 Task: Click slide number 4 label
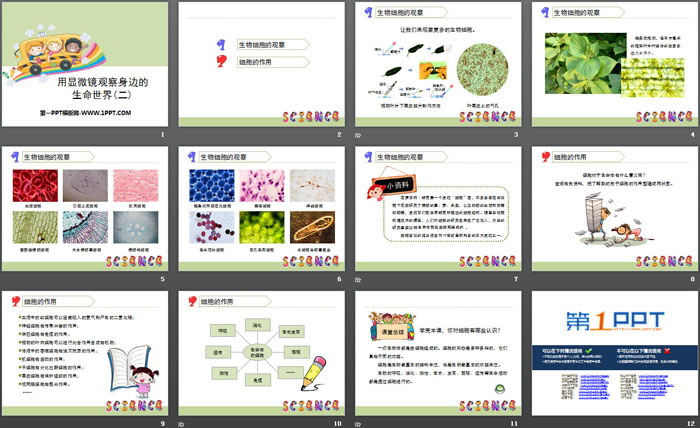693,134
